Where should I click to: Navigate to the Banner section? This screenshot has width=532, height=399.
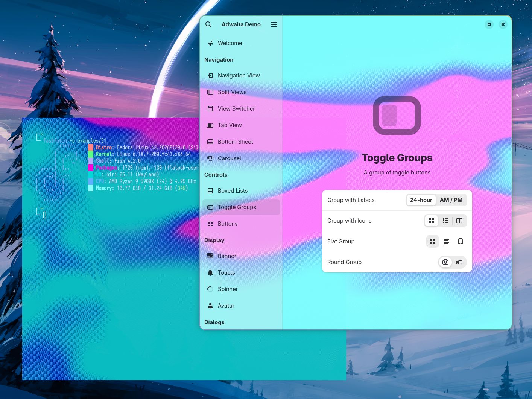(x=227, y=256)
